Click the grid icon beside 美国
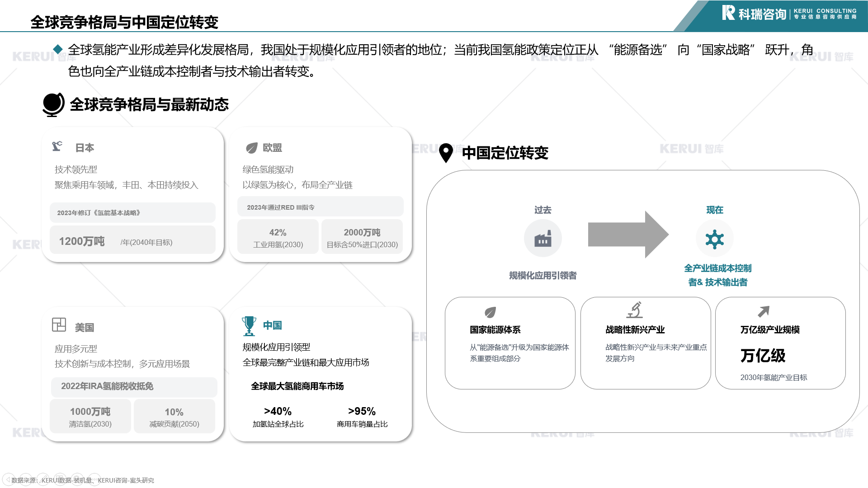This screenshot has height=488, width=868. coord(59,324)
